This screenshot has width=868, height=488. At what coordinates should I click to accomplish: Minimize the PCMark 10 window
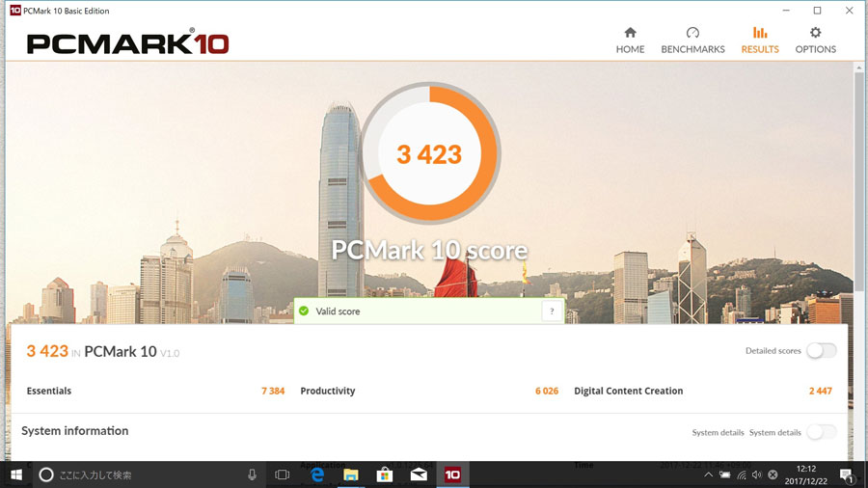coord(786,11)
